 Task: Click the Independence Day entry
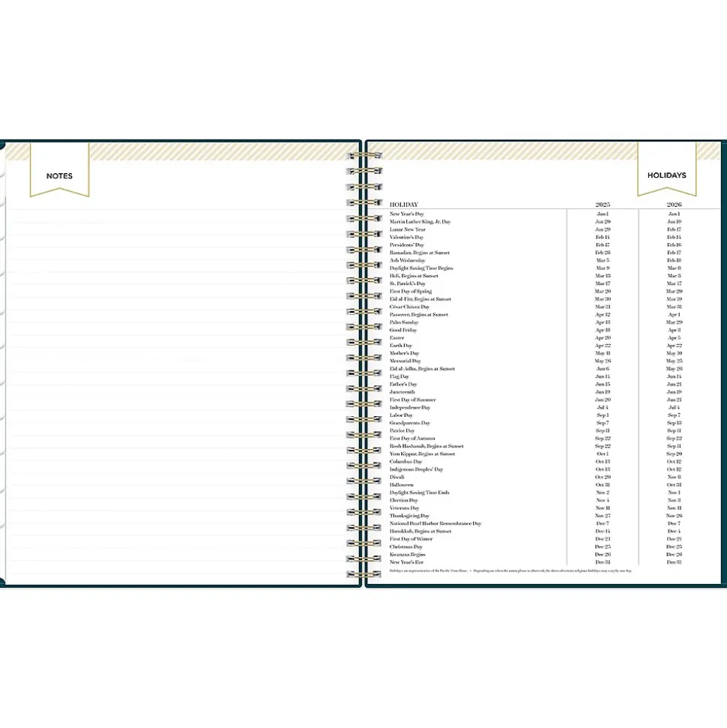click(410, 407)
